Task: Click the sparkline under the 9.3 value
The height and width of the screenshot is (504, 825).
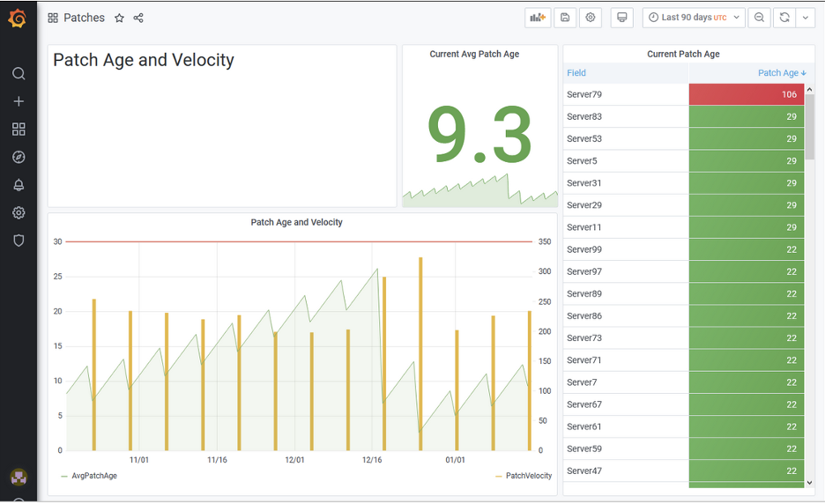Action: (479, 190)
